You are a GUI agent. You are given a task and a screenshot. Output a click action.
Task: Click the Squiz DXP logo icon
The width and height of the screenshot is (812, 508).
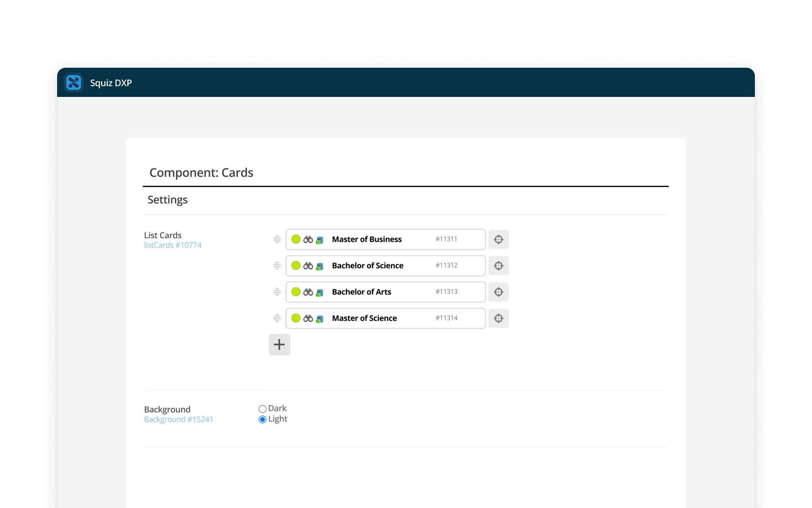coord(74,83)
